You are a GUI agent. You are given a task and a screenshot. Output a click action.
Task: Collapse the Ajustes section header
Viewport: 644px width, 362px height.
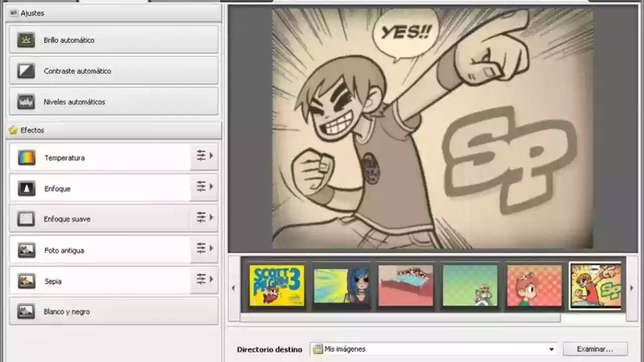(x=113, y=13)
